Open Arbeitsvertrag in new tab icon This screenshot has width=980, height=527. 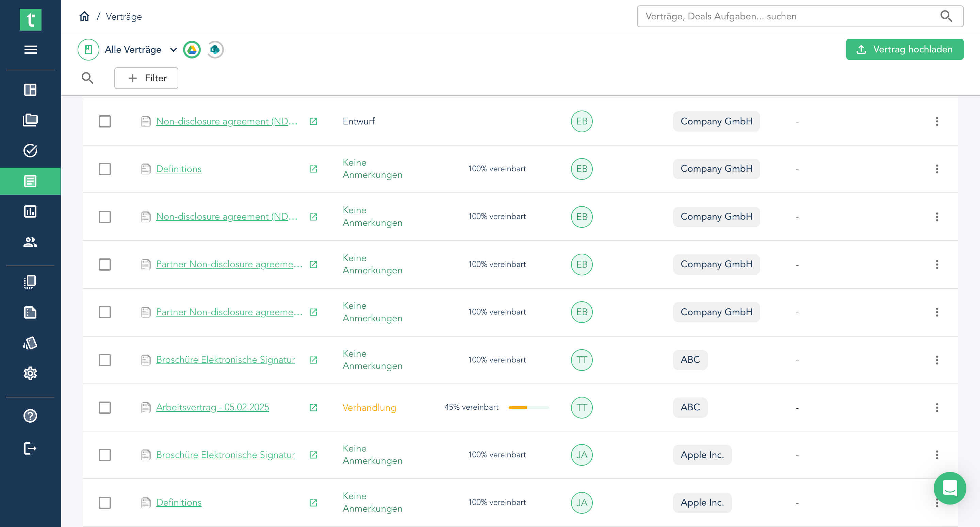313,408
